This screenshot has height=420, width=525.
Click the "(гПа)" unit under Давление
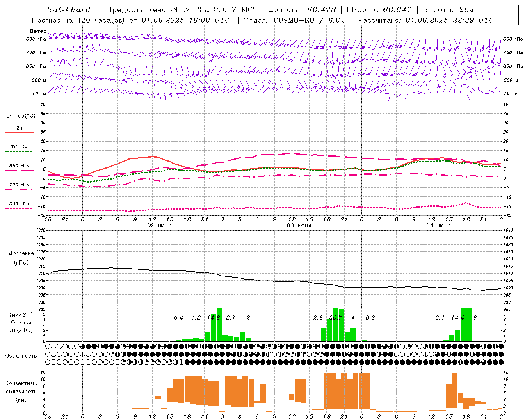pos(21,263)
